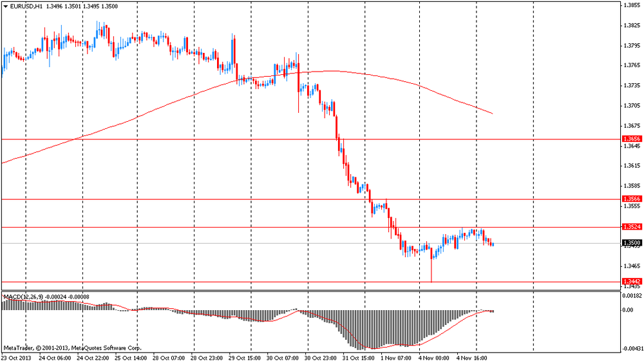644x363 pixels.
Task: Select the 1.3524 red price tag
Action: tap(631, 227)
